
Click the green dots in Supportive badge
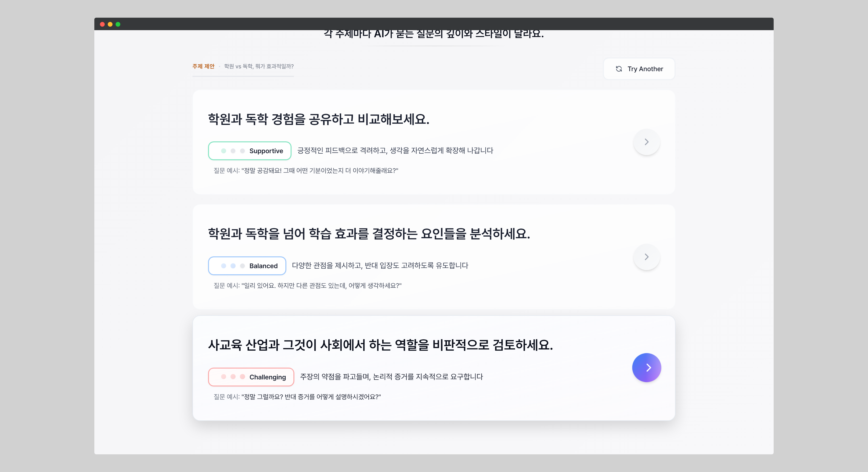(233, 151)
